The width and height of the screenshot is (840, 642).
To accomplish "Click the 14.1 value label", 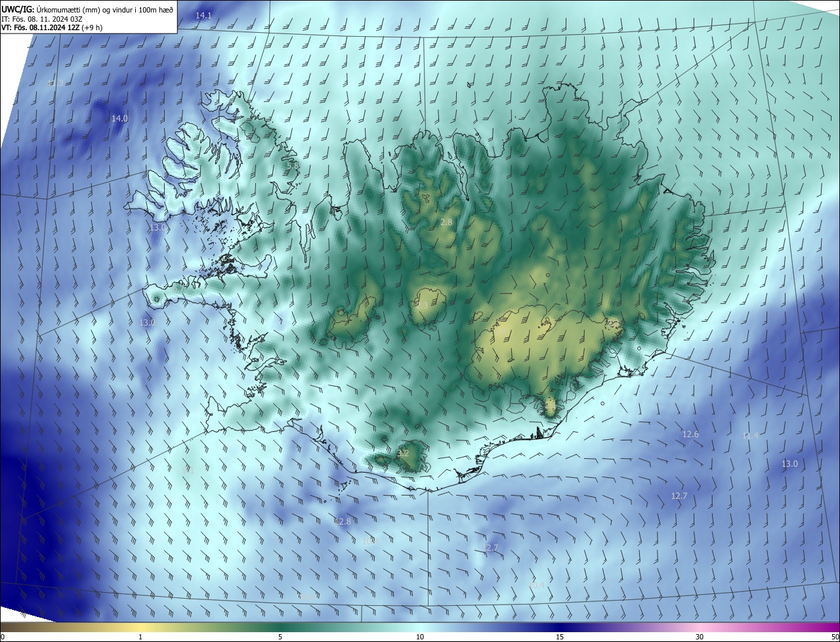I will point(203,15).
